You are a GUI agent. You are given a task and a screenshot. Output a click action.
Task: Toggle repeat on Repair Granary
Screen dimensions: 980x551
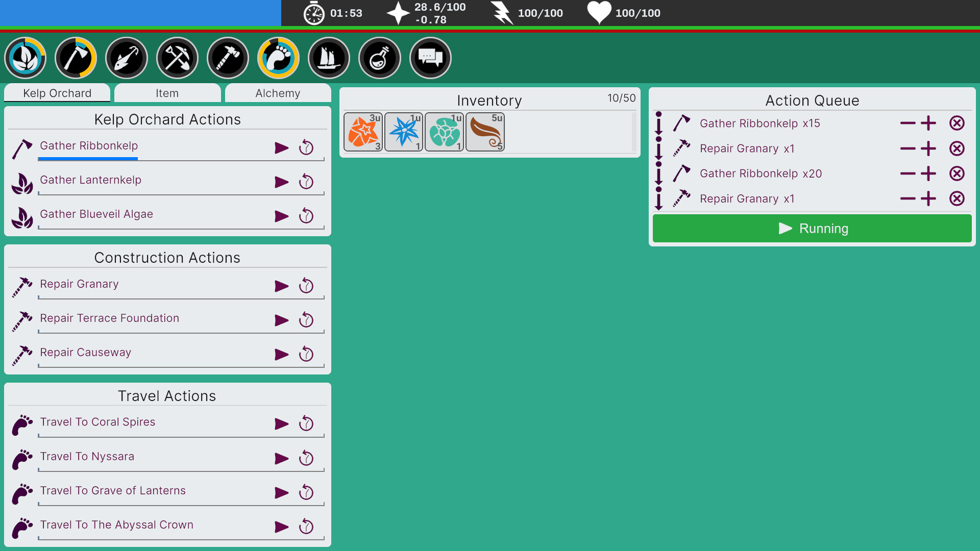pyautogui.click(x=306, y=286)
